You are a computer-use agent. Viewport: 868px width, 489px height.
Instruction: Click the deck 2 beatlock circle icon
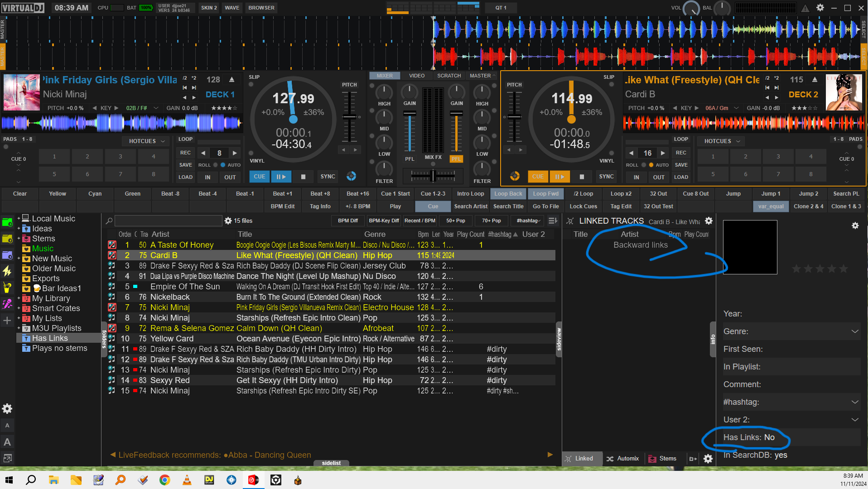pyautogui.click(x=515, y=176)
